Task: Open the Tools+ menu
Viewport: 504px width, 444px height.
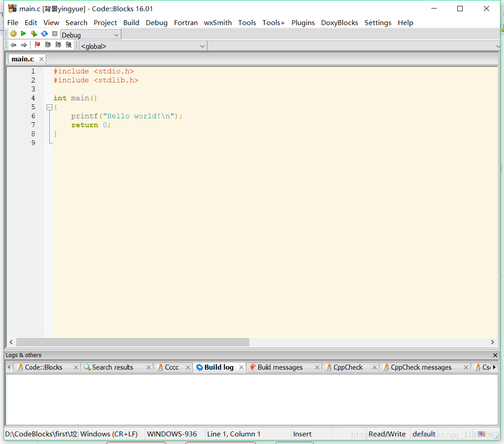Action: click(274, 23)
